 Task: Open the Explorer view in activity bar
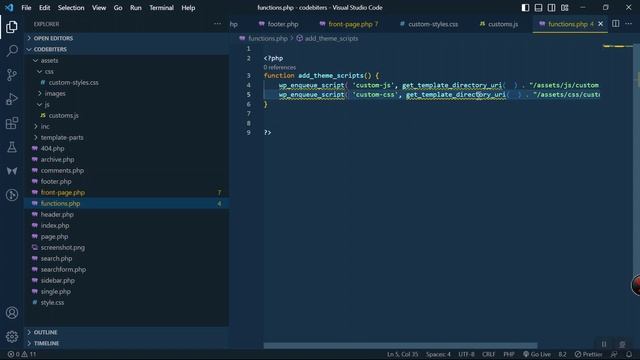tap(12, 27)
